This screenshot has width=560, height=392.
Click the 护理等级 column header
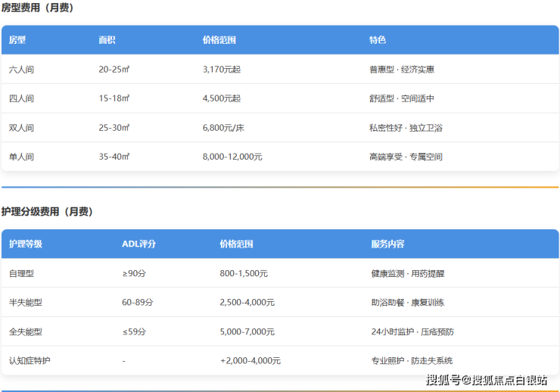(26, 244)
